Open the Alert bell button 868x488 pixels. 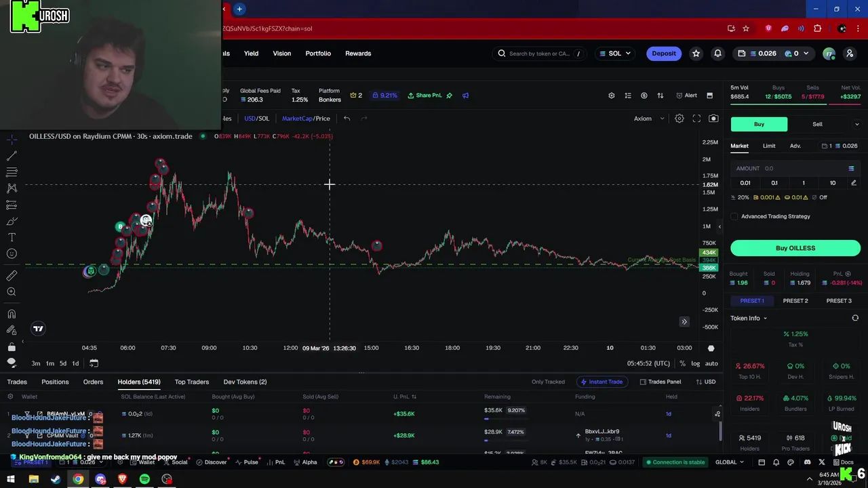[x=687, y=96]
